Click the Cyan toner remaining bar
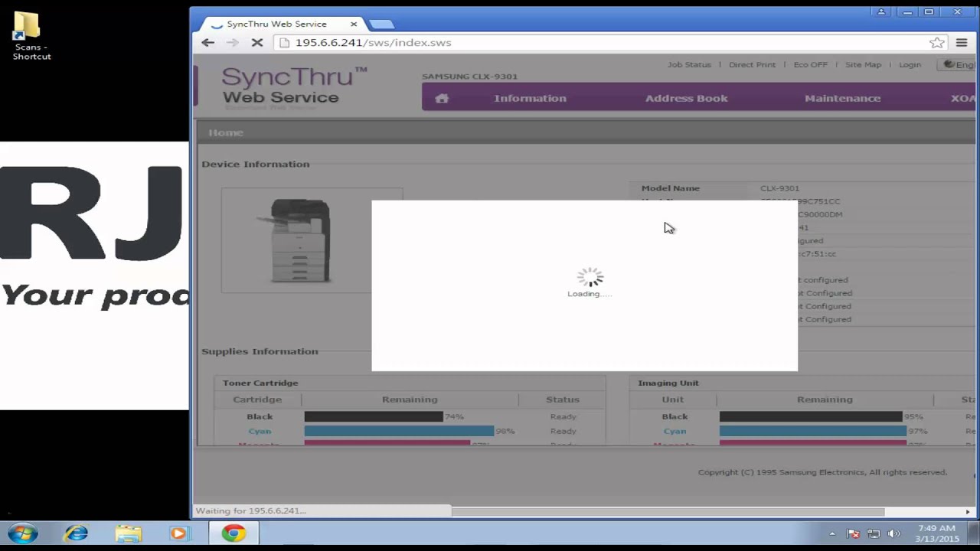980x551 pixels. coord(399,431)
